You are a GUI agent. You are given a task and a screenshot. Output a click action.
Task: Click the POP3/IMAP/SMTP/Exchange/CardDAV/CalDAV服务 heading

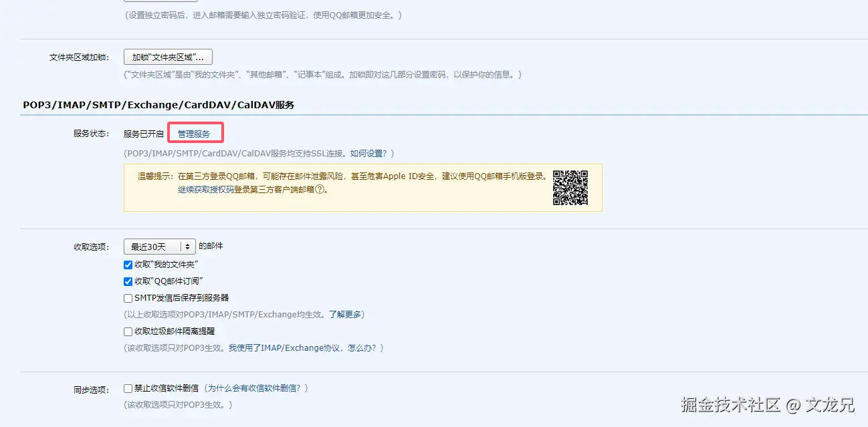158,105
